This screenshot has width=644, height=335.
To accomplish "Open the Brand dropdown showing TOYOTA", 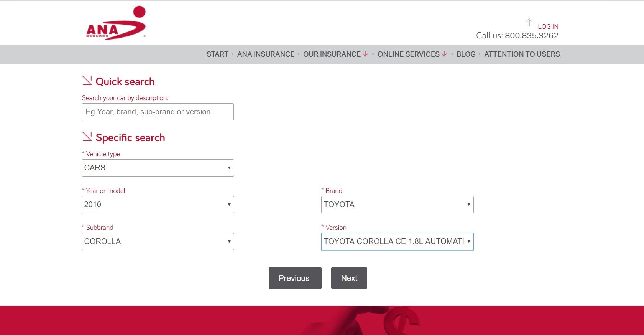I will [397, 205].
